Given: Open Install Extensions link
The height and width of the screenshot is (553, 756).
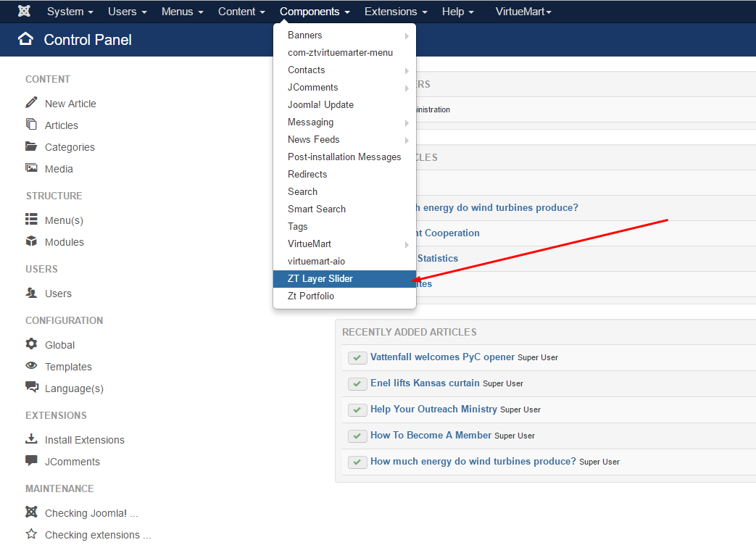Looking at the screenshot, I should click(84, 440).
